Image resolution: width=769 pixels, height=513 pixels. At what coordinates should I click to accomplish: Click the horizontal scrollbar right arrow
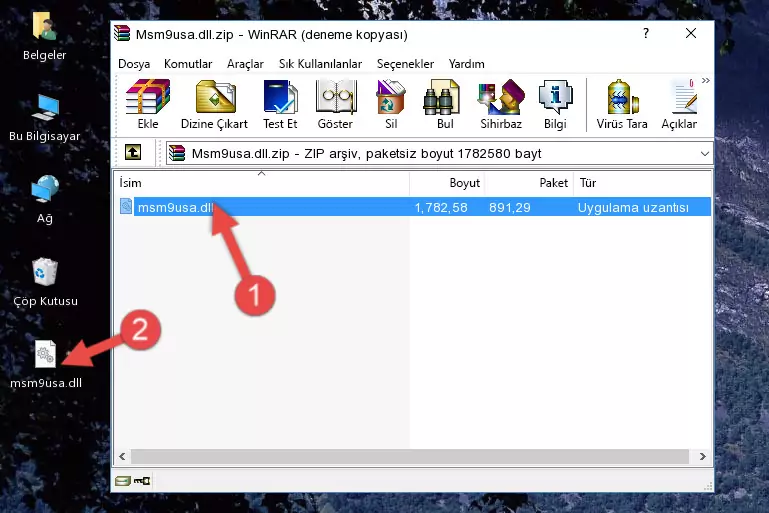pos(702,456)
